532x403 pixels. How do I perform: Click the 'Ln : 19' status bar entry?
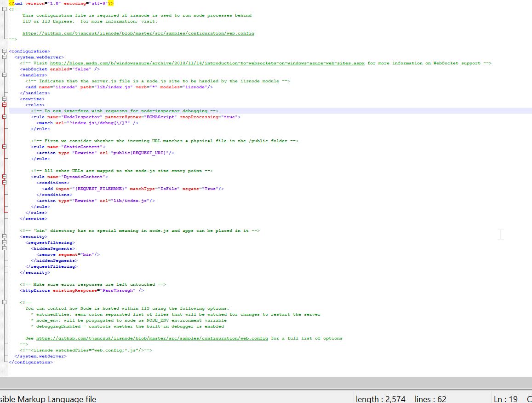(506, 399)
